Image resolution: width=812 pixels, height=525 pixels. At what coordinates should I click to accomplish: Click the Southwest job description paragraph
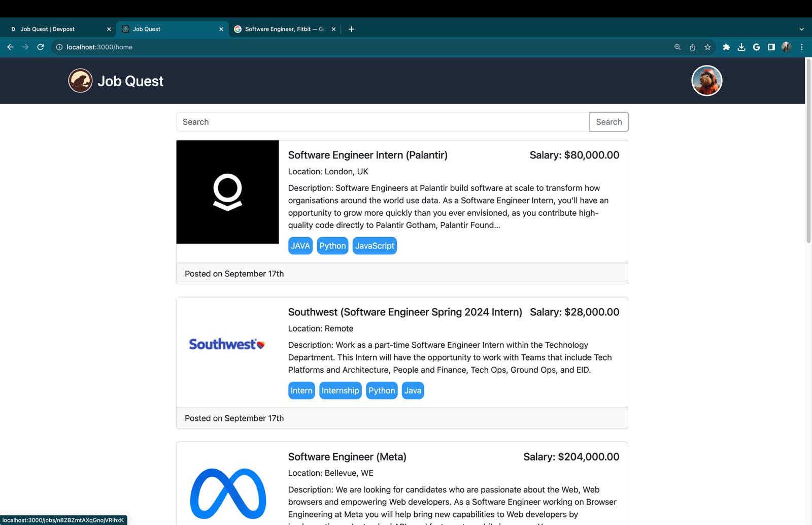[x=450, y=357]
